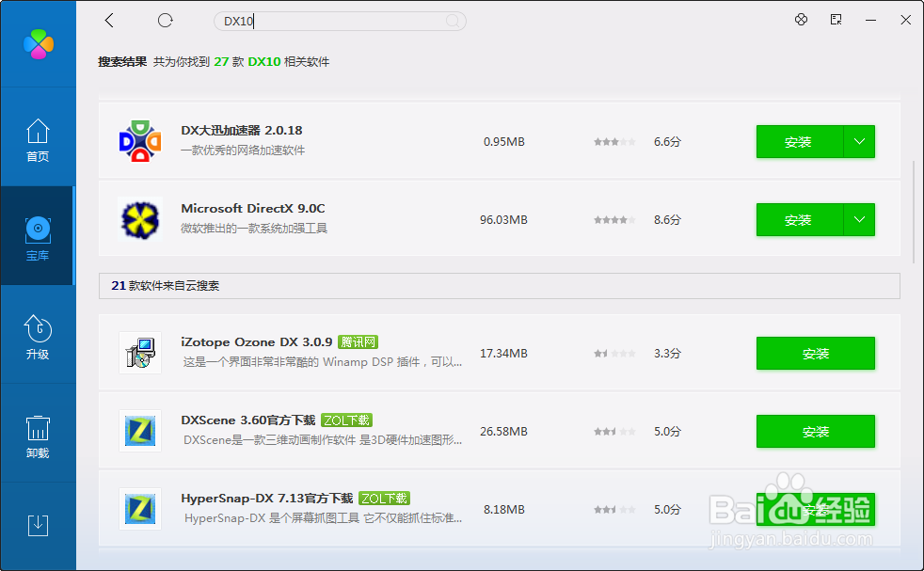Install DXScene 3.60
This screenshot has width=924, height=571.
pyautogui.click(x=816, y=432)
